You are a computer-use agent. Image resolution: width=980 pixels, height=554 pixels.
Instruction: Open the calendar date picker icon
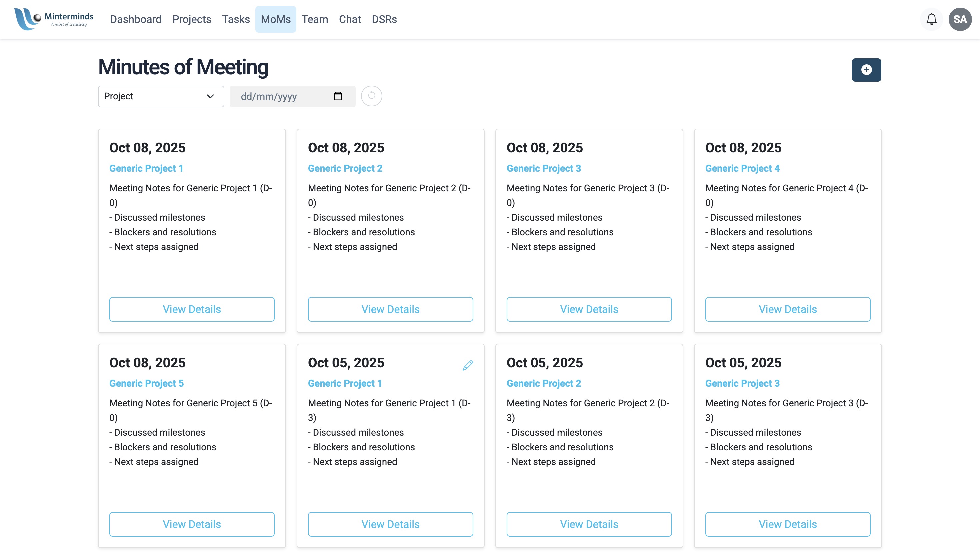click(337, 96)
